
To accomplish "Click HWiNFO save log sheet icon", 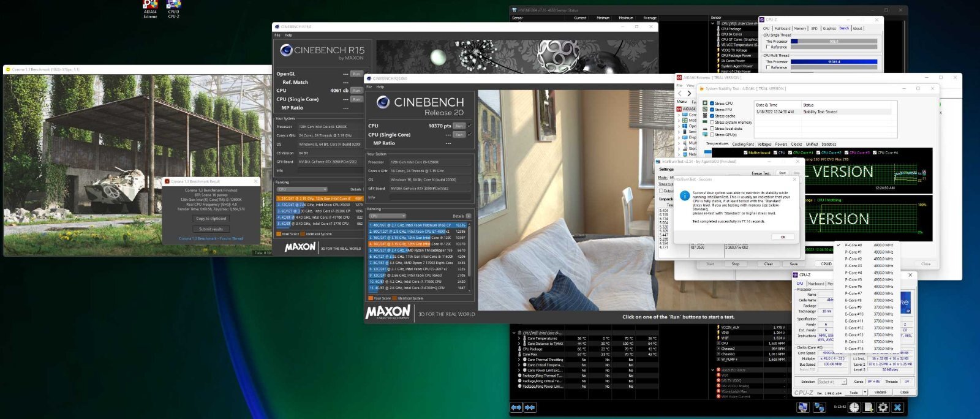I will coord(869,407).
